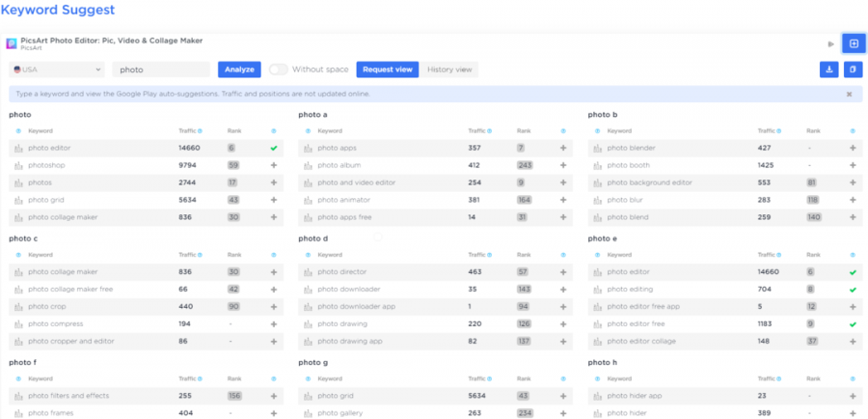Switch to History view
The height and width of the screenshot is (419, 868).
449,70
